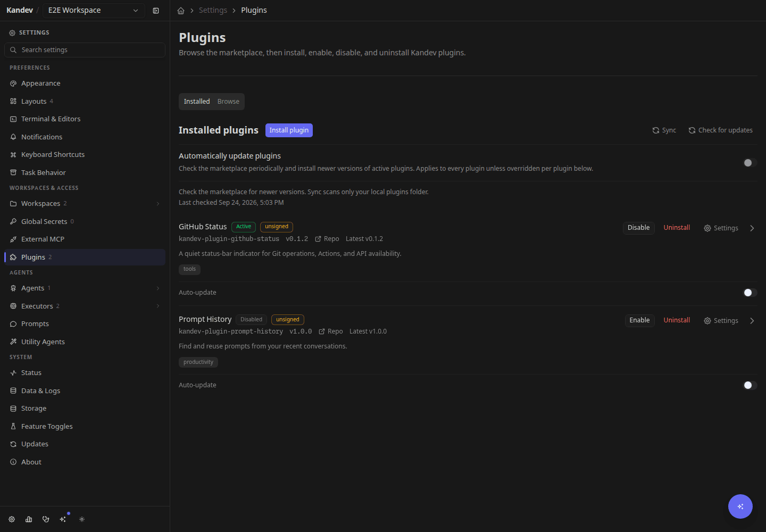Toggle Prompt History auto-update switch

tap(750, 385)
